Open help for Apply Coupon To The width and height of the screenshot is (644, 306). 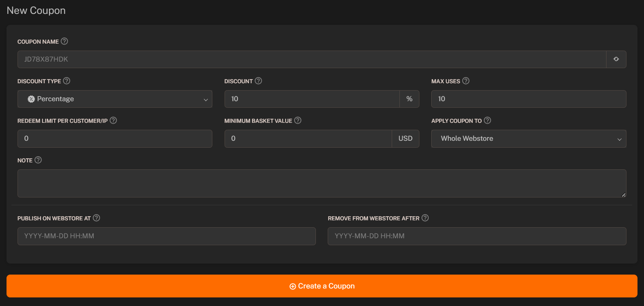tap(487, 120)
